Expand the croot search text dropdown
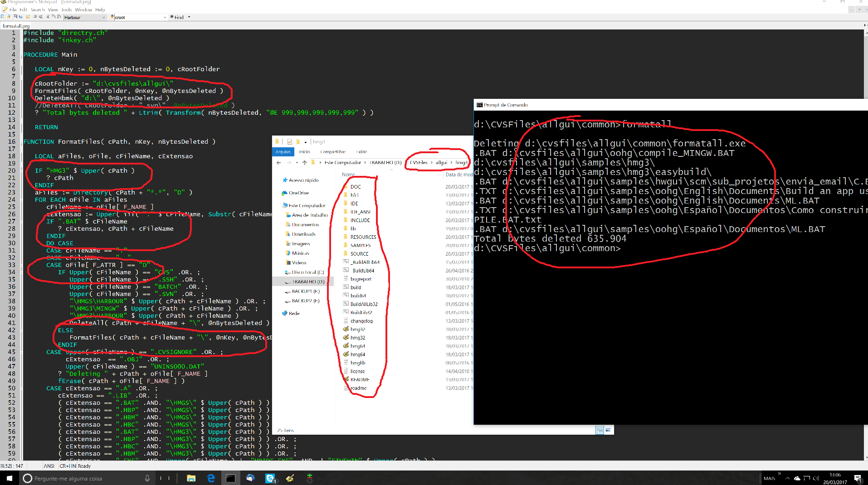 click(x=165, y=17)
